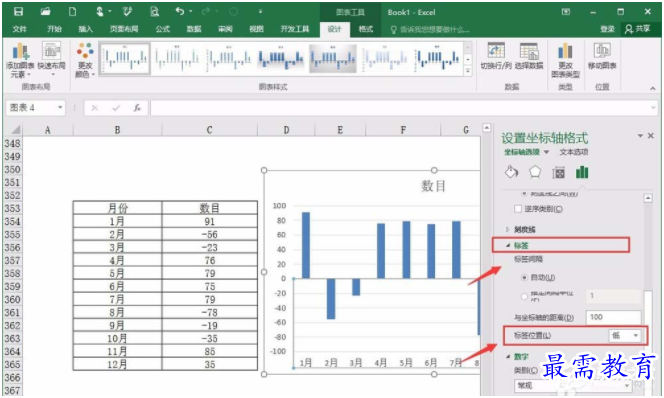Switch to the 开始 (Home) ribbon tab
The width and height of the screenshot is (664, 398).
(x=54, y=29)
